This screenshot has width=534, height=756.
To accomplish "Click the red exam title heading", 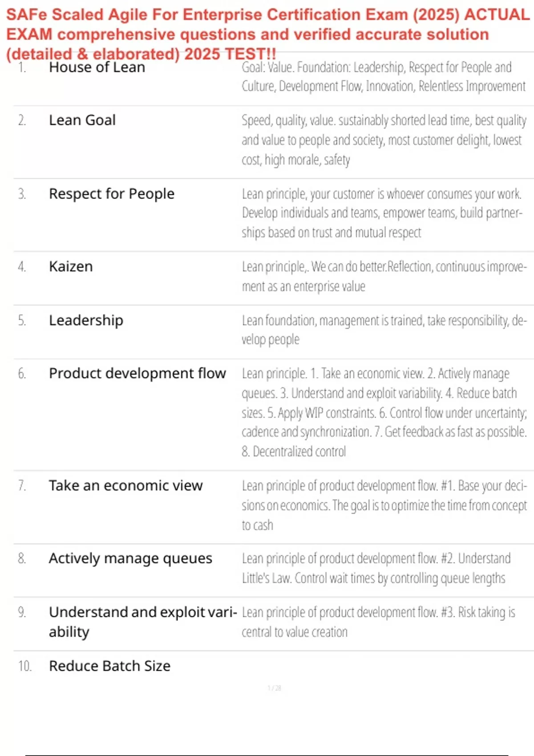I will (x=267, y=34).
